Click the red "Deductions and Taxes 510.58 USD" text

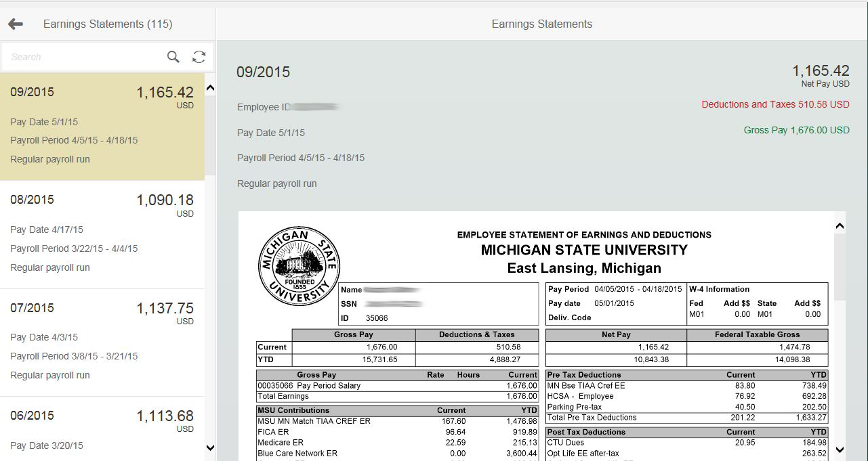pos(775,104)
